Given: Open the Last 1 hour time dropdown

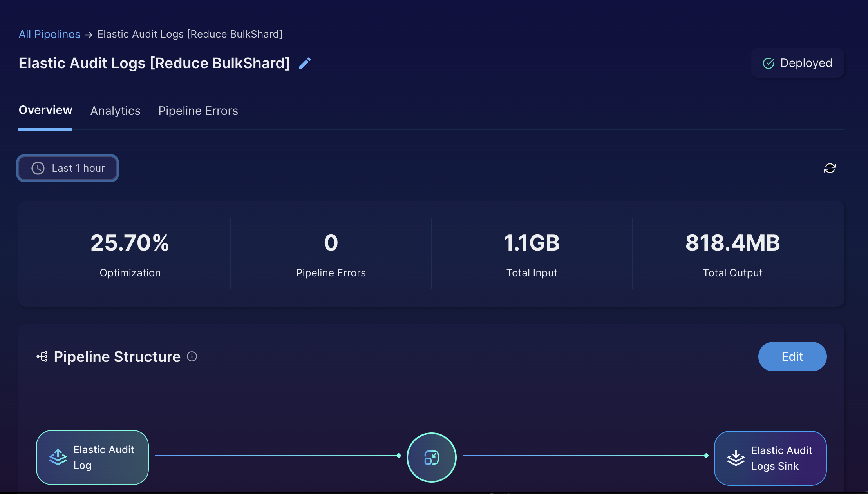Looking at the screenshot, I should [67, 168].
